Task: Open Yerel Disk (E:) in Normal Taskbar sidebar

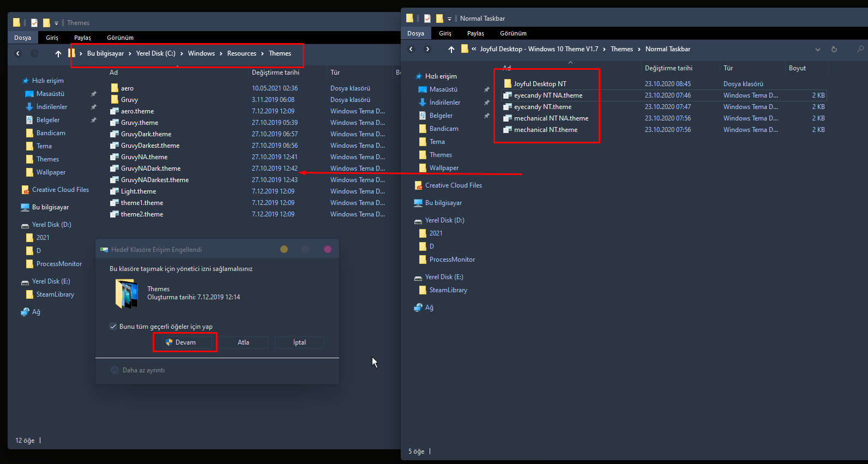Action: click(444, 277)
